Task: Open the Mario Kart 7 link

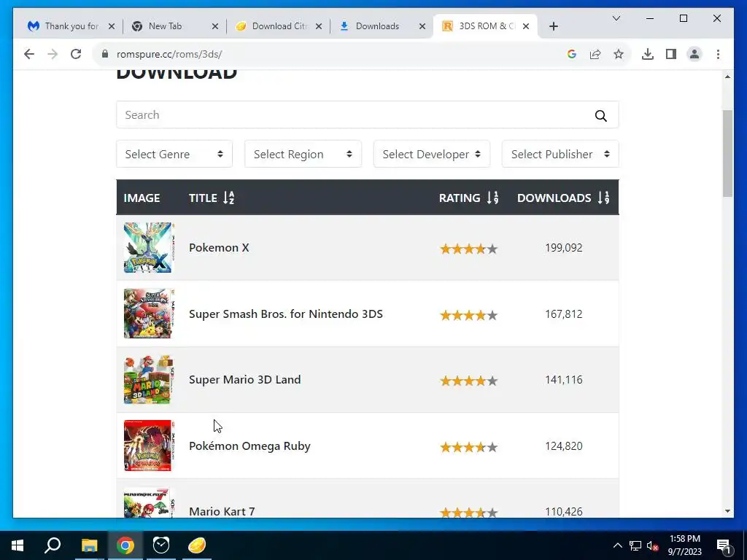Action: tap(222, 511)
